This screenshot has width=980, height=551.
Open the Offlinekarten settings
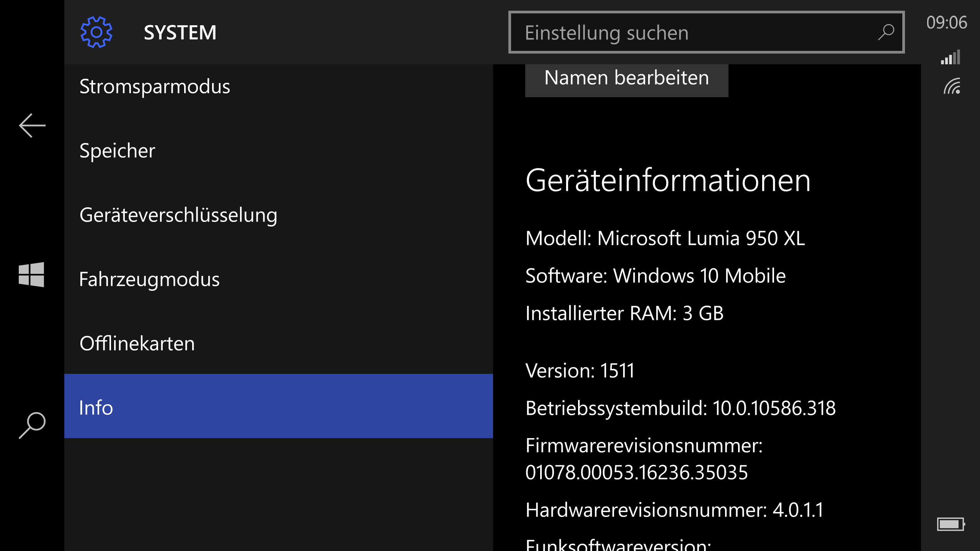click(x=279, y=343)
